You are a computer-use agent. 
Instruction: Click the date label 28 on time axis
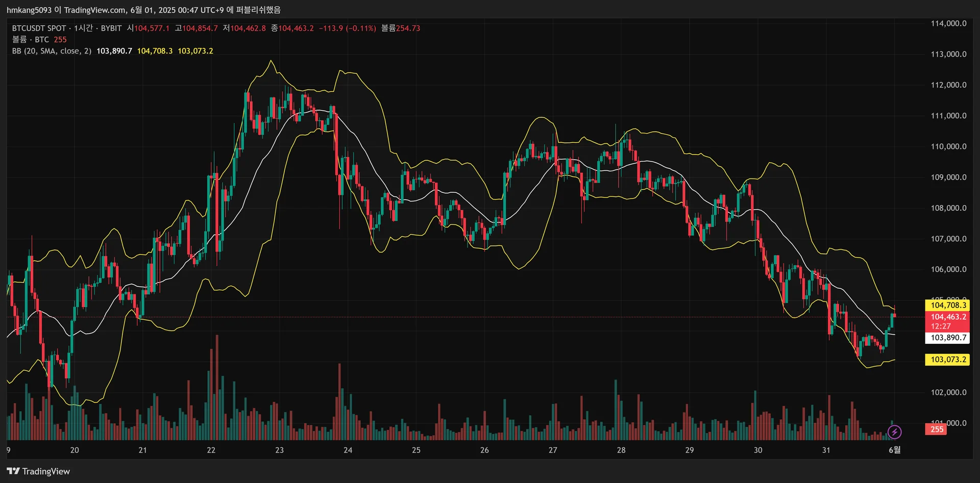621,450
